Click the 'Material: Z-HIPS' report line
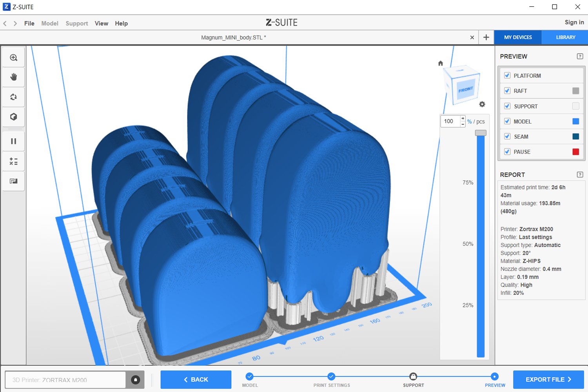The width and height of the screenshot is (588, 392). 521,261
